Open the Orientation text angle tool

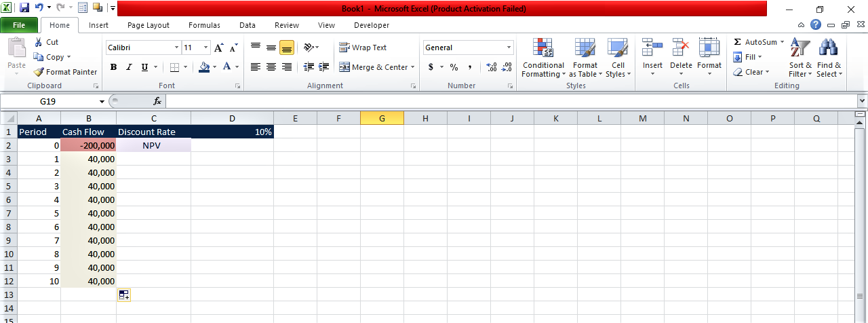click(x=309, y=47)
